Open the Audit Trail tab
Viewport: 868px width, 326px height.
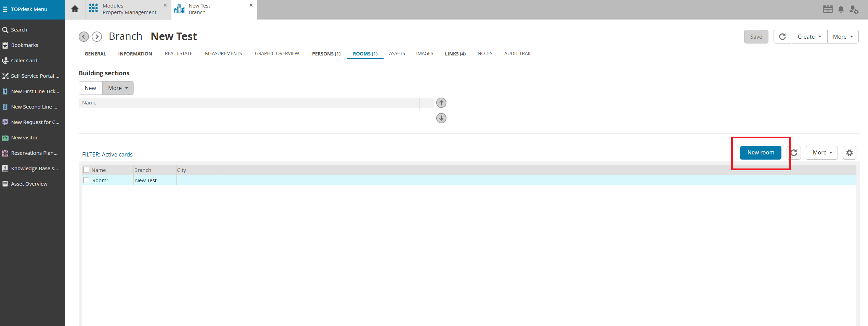(x=517, y=53)
